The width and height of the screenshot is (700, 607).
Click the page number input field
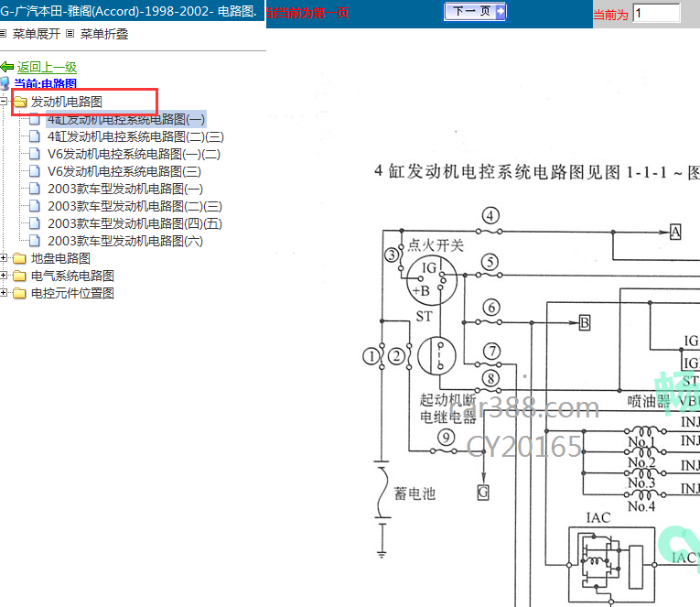click(x=657, y=13)
